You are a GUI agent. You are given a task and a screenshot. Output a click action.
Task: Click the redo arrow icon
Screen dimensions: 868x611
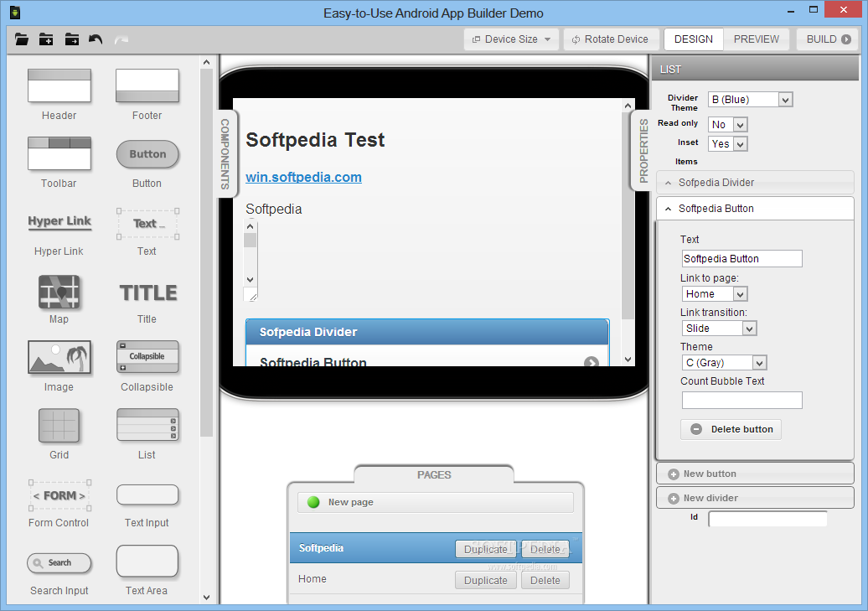(x=121, y=39)
